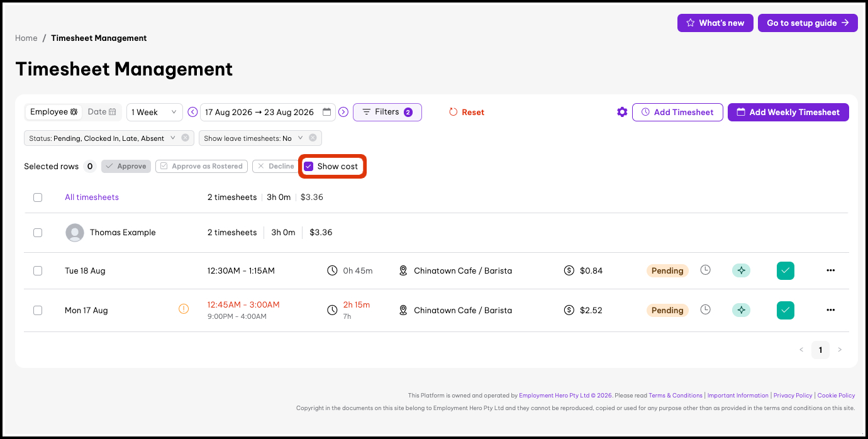The height and width of the screenshot is (439, 868).
Task: Click Pending status on Tue 18 Aug row
Action: click(x=667, y=270)
